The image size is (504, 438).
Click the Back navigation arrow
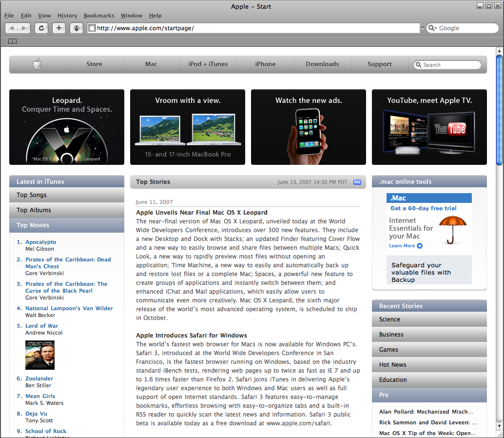pyautogui.click(x=13, y=28)
